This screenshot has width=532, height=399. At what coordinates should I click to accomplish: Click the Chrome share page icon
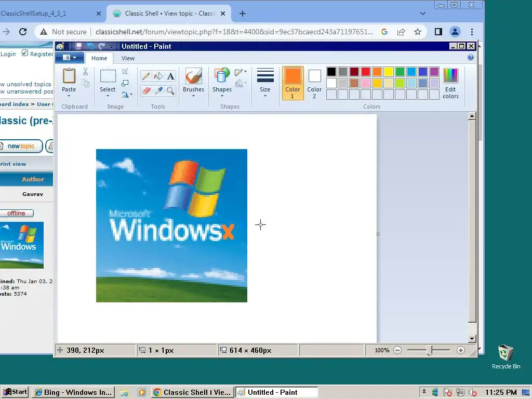(401, 32)
